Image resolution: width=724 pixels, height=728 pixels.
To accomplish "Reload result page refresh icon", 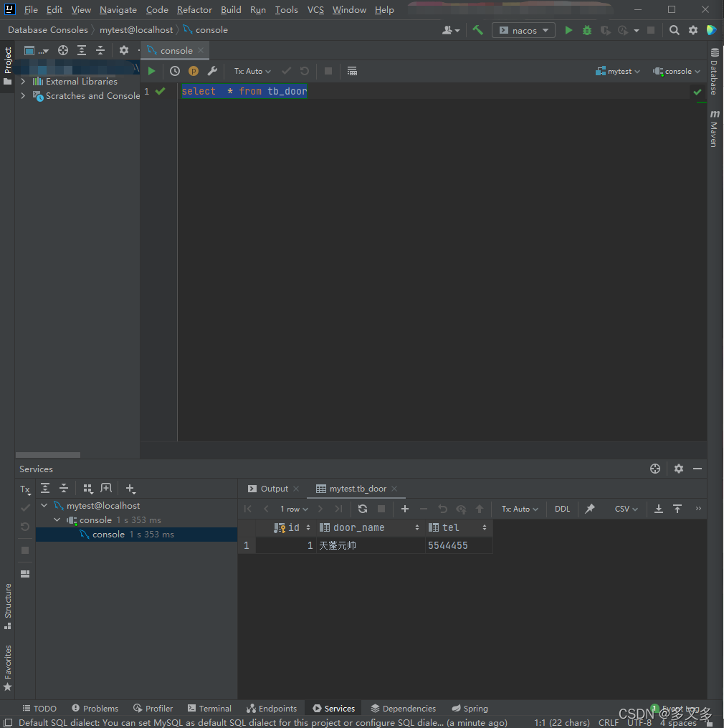I will pos(363,509).
